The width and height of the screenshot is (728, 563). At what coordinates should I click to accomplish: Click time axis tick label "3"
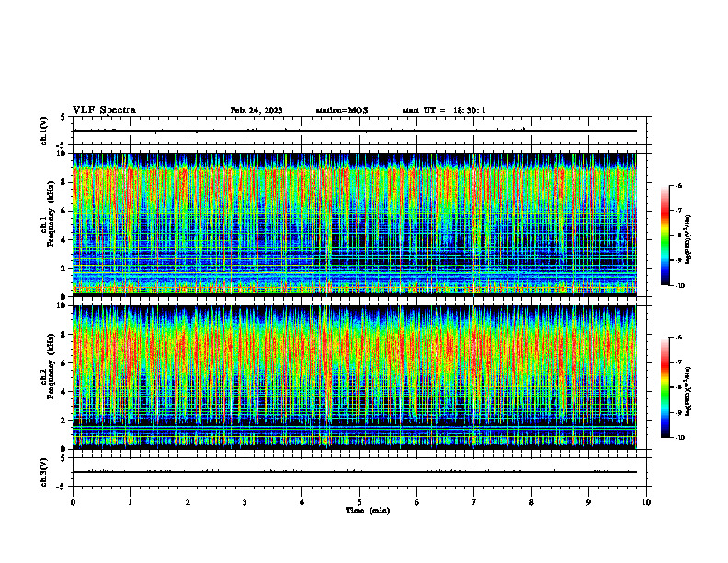(x=245, y=502)
